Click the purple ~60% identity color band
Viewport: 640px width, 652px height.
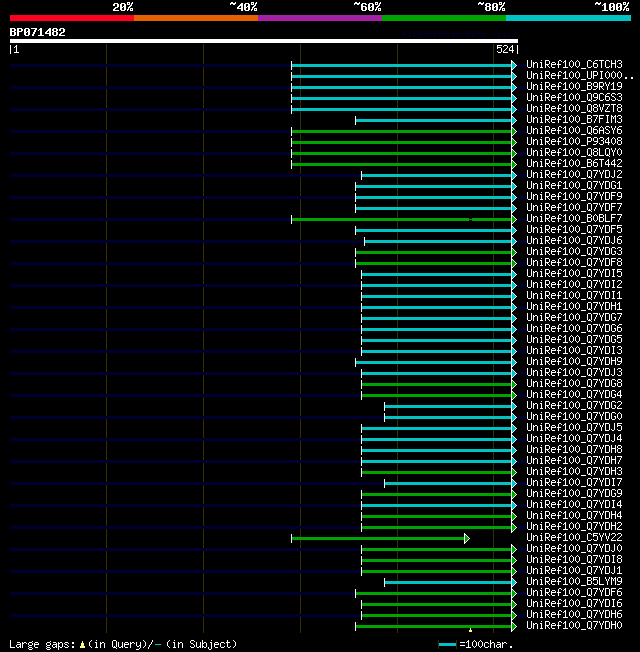[320, 18]
